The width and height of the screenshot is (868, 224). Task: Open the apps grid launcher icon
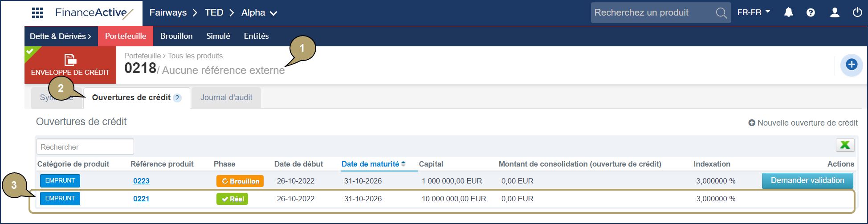point(37,12)
